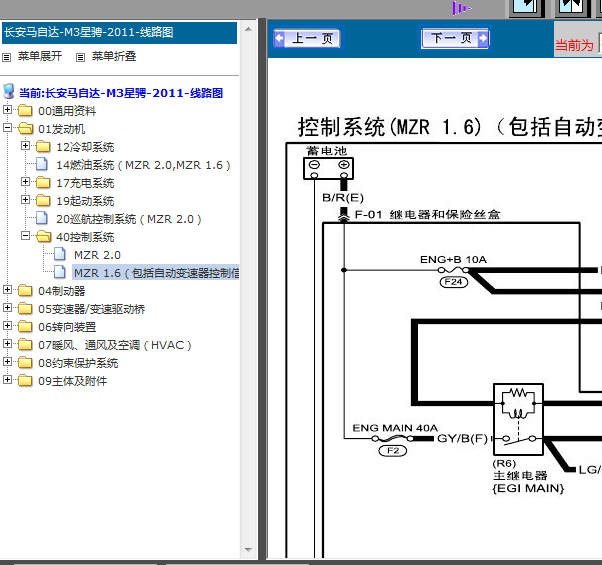602x565 pixels.
Task: Click the purple sound wave icon
Action: pos(461,8)
